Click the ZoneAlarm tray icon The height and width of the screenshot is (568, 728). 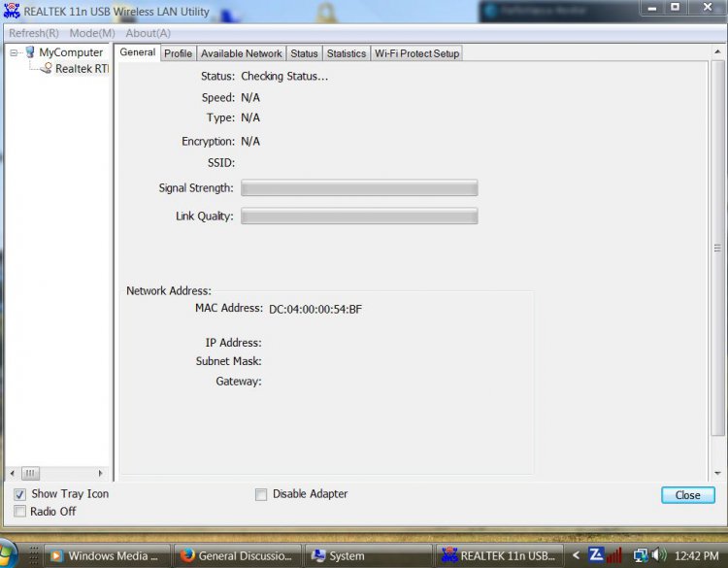[x=596, y=554]
